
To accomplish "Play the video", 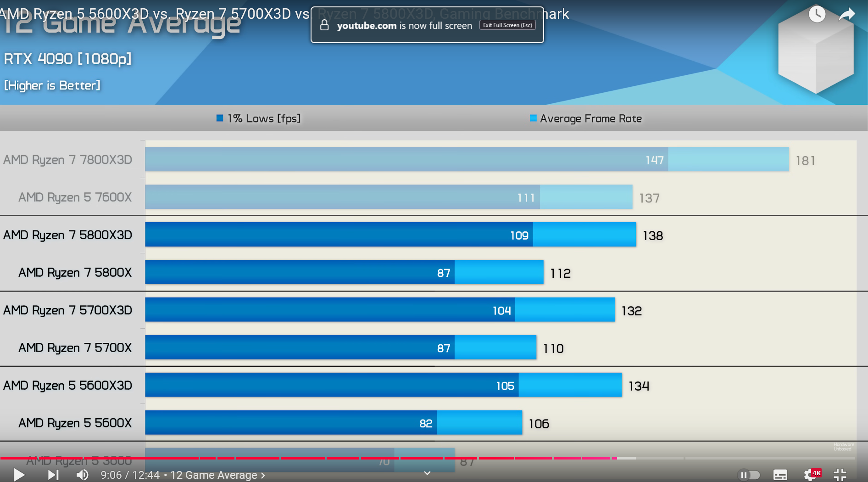I will pos(19,475).
